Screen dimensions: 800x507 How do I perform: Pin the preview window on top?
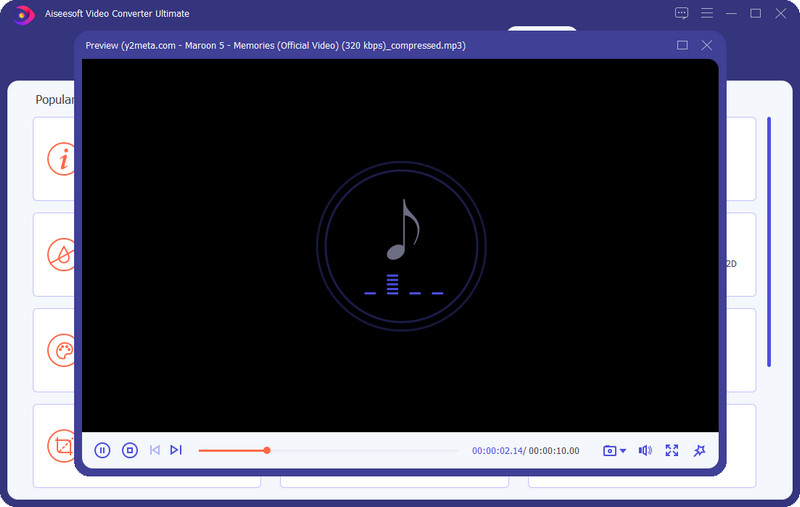click(699, 450)
